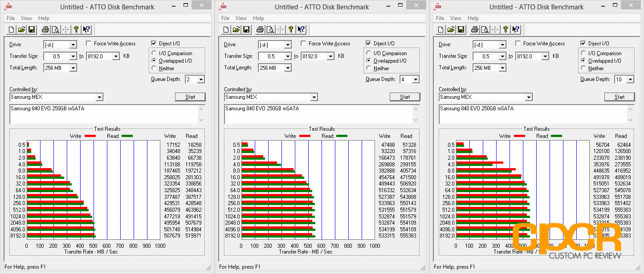This screenshot has height=274, width=644.
Task: Click Start button in Queue Depth 2 window
Action: [x=190, y=97]
